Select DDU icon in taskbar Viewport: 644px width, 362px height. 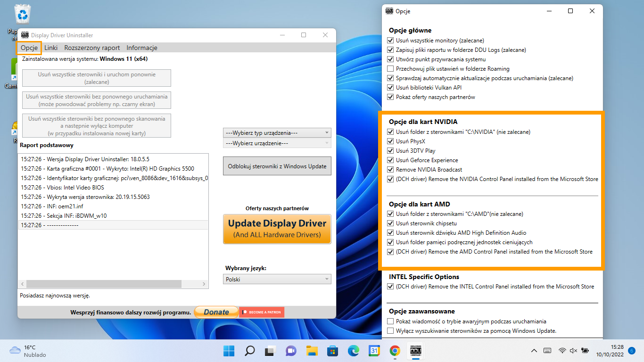pyautogui.click(x=415, y=351)
